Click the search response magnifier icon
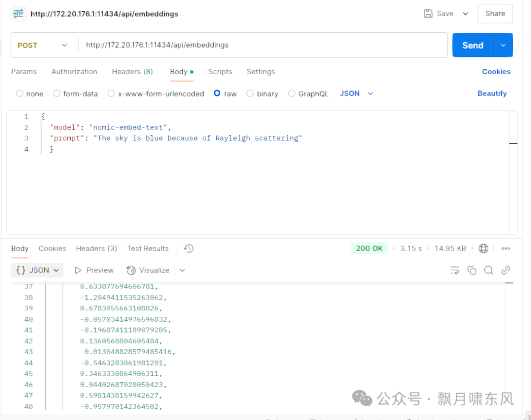 [488, 270]
